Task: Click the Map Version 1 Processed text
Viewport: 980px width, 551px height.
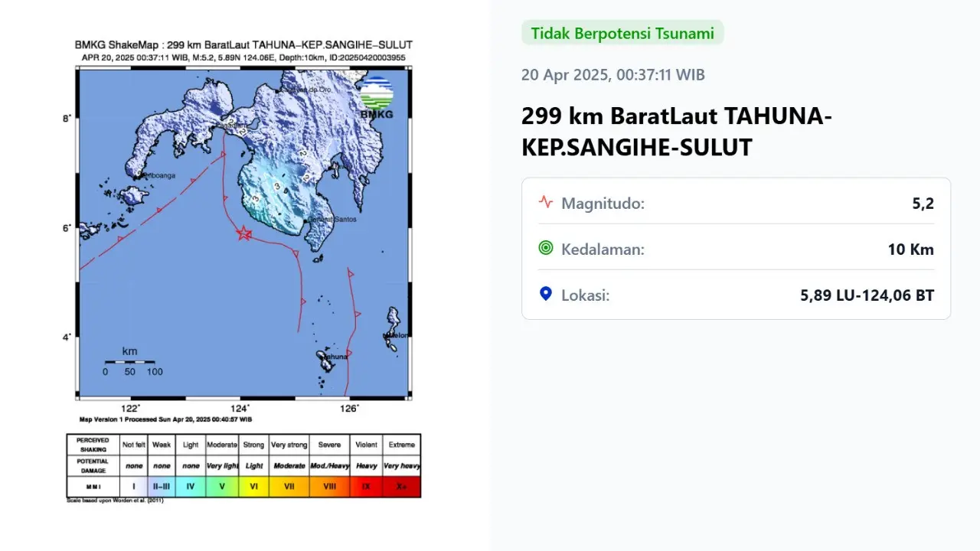Action: pos(165,419)
